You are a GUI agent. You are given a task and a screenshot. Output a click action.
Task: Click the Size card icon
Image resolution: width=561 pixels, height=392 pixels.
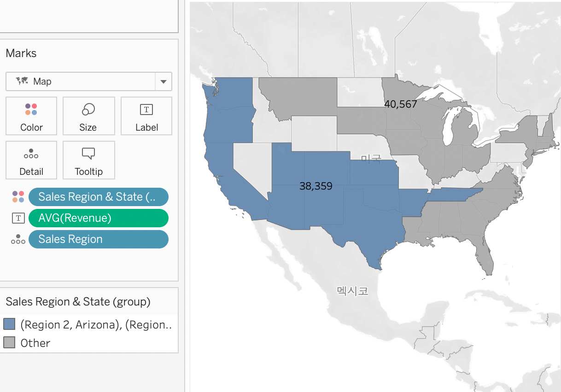tap(88, 110)
